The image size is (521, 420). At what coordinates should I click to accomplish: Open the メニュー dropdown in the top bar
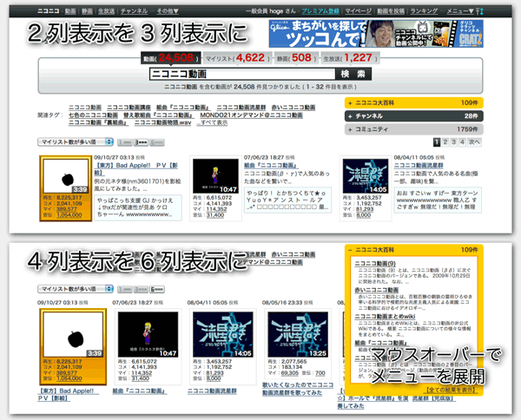(x=460, y=11)
